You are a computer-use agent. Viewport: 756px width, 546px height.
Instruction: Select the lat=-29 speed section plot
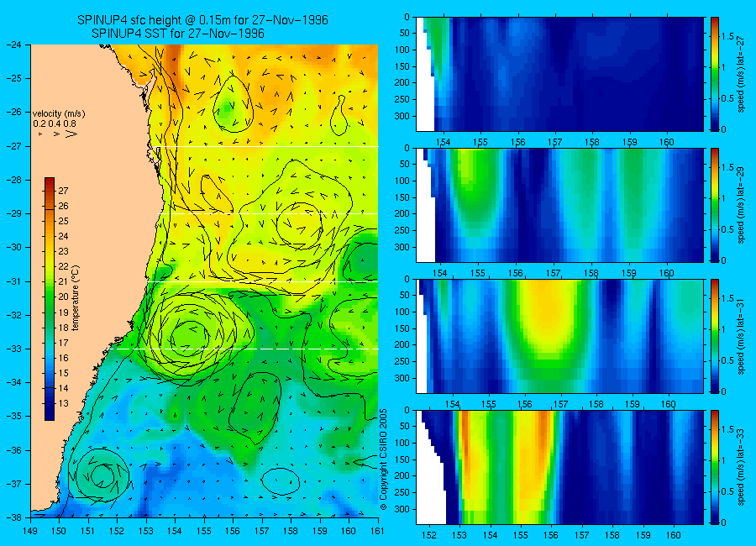[559, 205]
